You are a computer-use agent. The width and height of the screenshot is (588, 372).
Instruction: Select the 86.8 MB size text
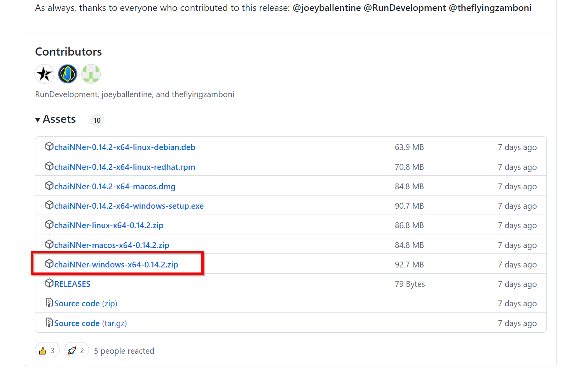(x=409, y=225)
